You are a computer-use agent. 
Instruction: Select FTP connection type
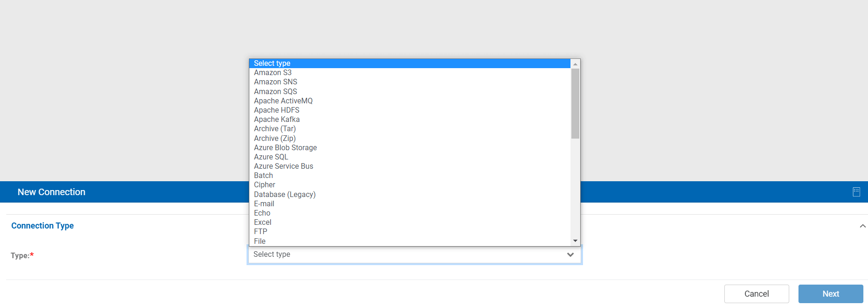tap(410, 232)
